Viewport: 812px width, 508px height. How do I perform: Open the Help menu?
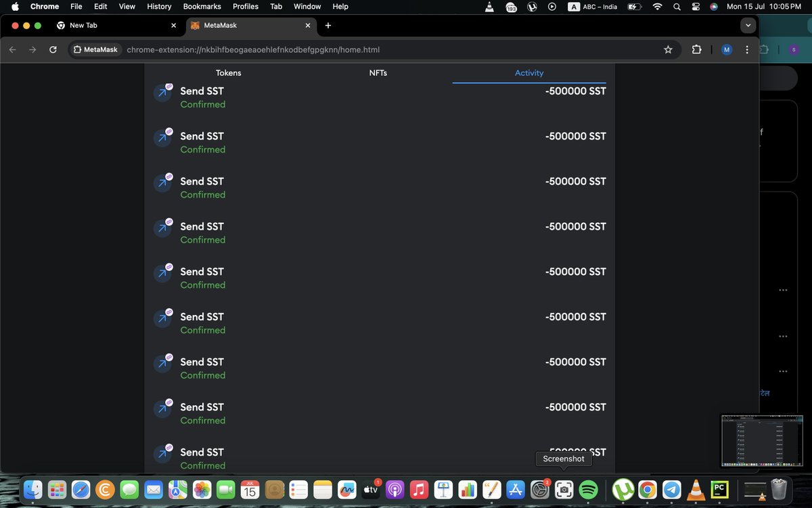340,6
